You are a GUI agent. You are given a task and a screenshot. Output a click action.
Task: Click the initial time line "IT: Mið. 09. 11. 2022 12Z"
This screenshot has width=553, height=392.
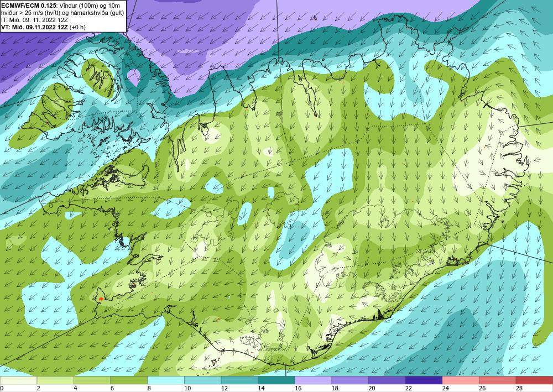34,20
